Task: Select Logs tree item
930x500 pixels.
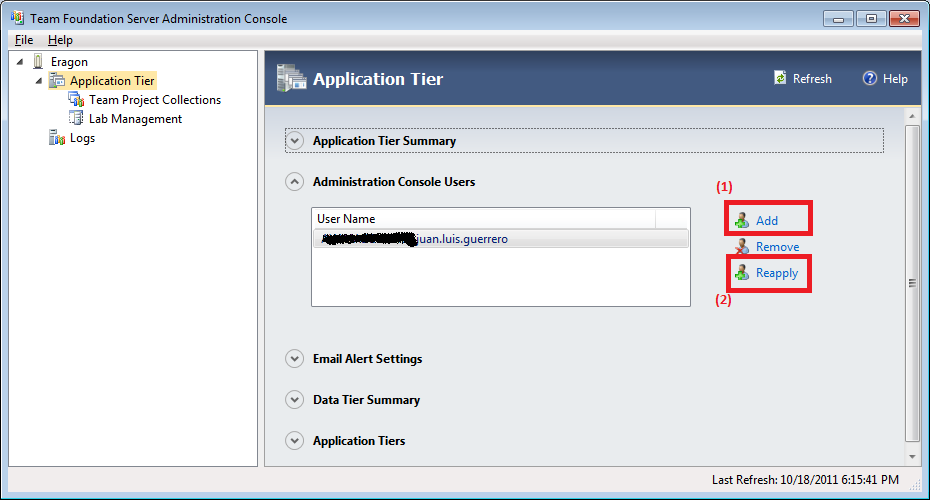Action: click(82, 138)
